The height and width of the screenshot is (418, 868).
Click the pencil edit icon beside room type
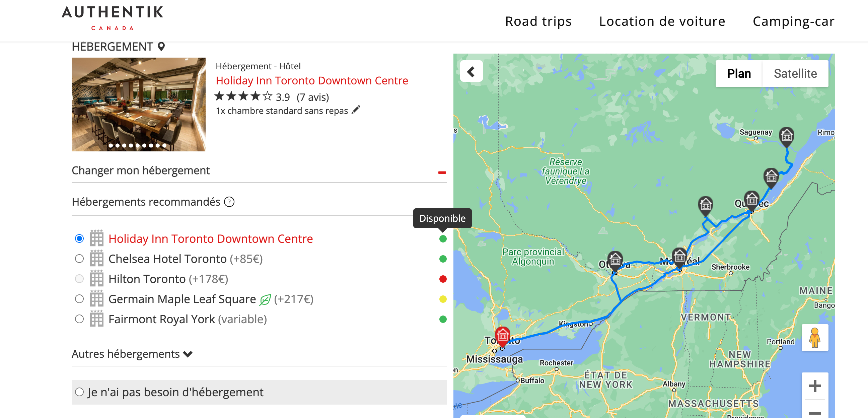356,110
